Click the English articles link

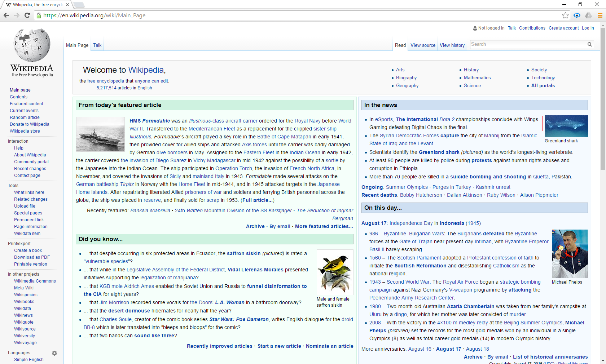tap(145, 88)
